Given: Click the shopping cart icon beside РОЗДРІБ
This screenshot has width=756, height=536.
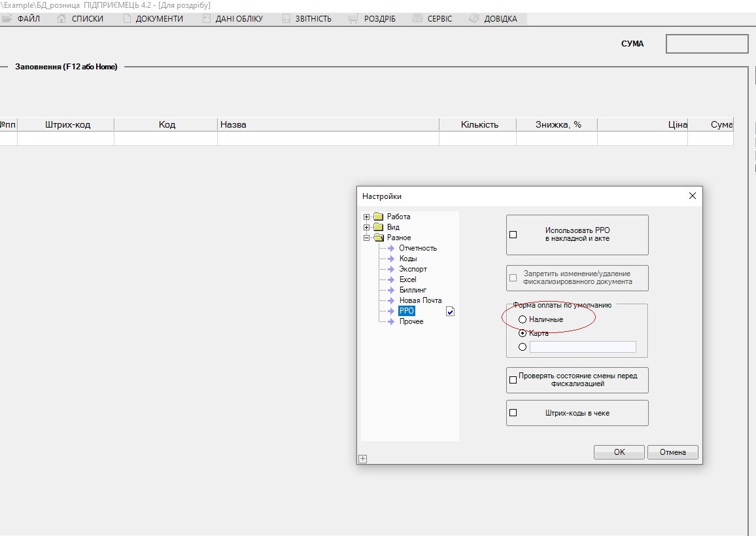Looking at the screenshot, I should [x=353, y=19].
